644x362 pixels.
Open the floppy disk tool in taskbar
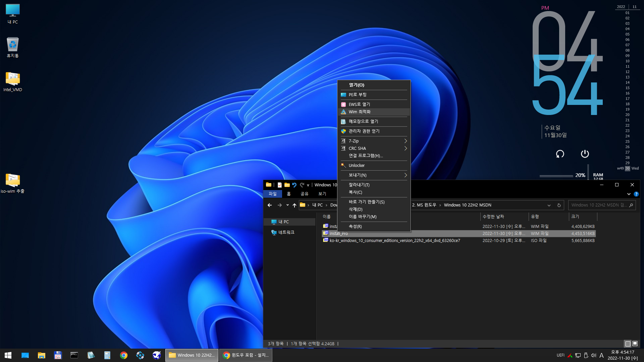click(58, 355)
